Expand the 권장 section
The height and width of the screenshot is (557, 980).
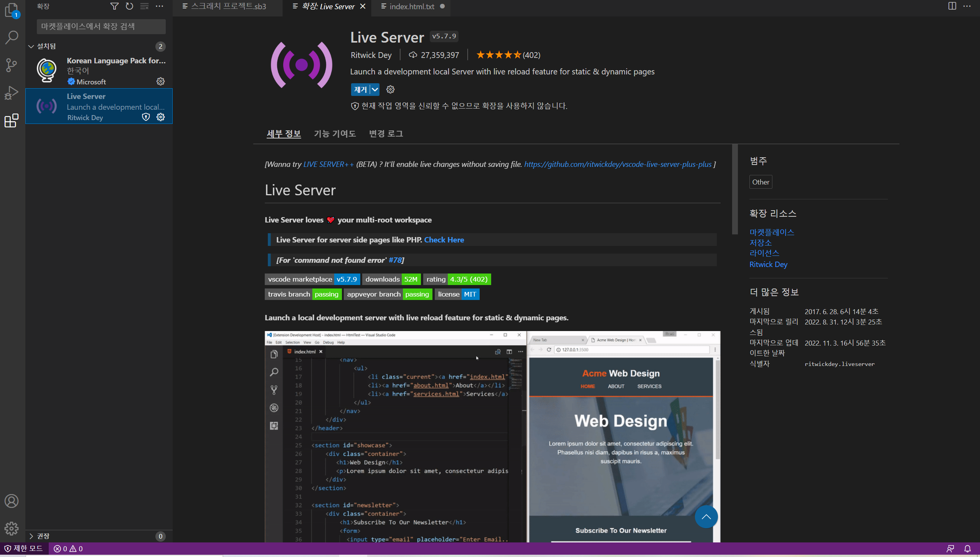(31, 536)
